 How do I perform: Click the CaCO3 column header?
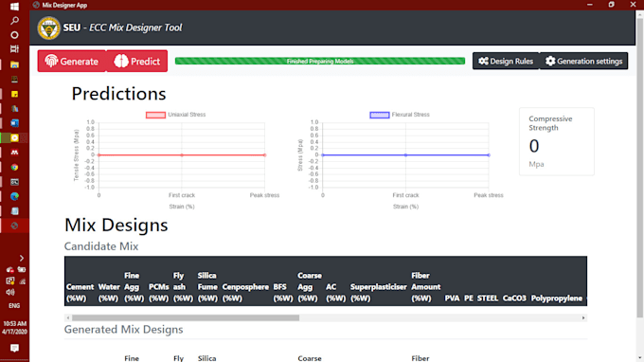[514, 299]
